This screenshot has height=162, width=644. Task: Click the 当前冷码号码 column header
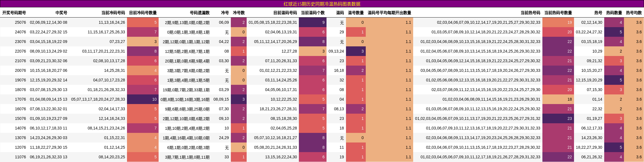point(113,13)
